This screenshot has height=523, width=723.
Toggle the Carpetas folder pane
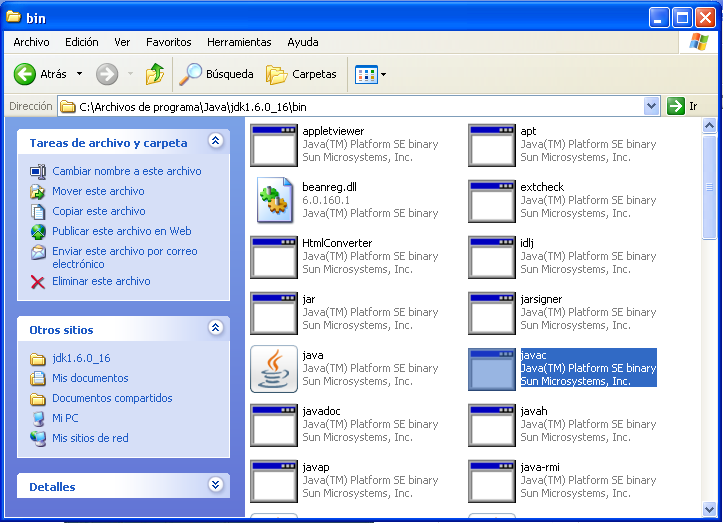[302, 74]
